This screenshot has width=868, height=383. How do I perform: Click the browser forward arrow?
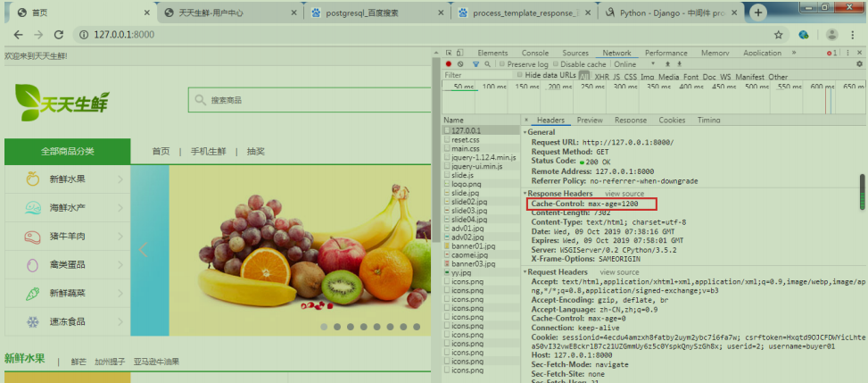tap(38, 35)
